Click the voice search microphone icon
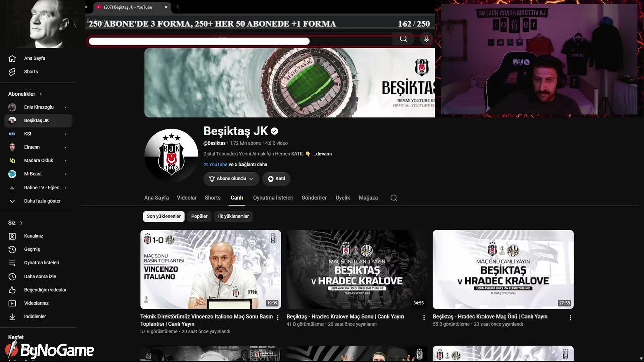 [x=426, y=39]
